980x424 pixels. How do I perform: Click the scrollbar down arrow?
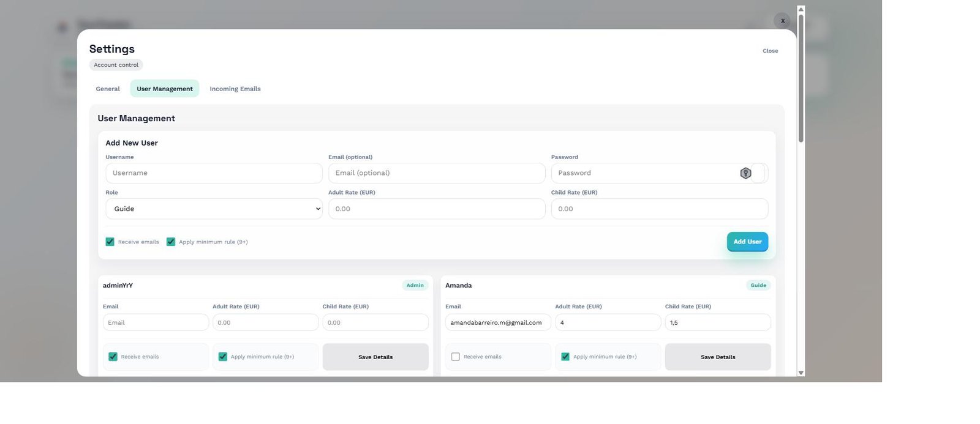[x=801, y=373]
